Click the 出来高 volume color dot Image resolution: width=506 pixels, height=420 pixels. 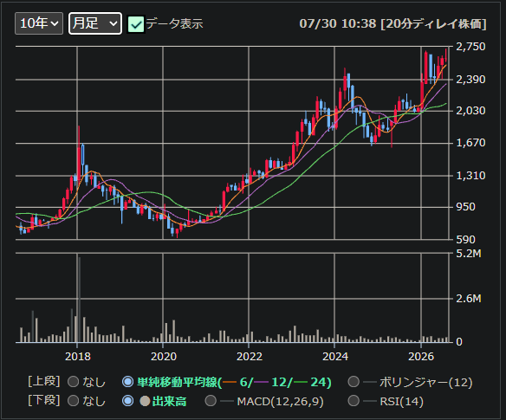tap(145, 401)
